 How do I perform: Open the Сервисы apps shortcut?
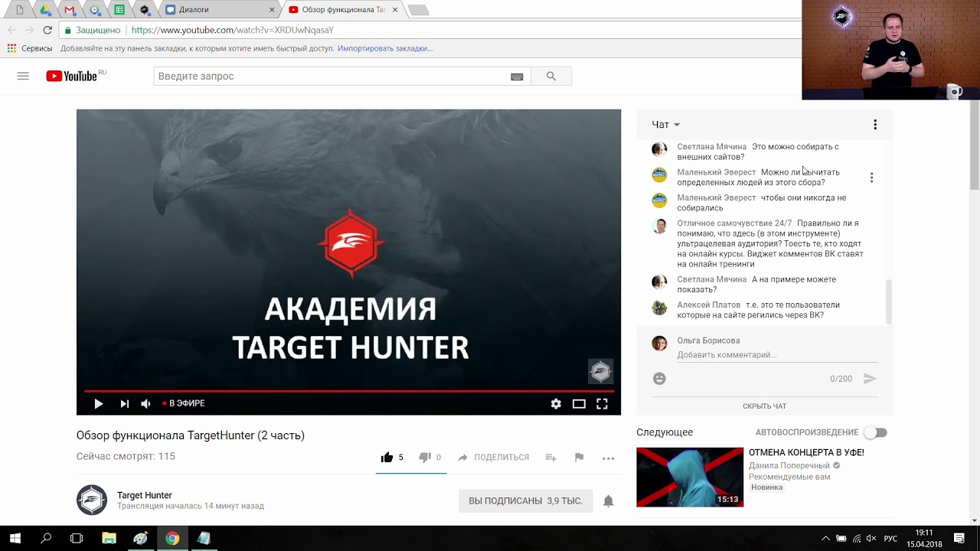point(30,48)
